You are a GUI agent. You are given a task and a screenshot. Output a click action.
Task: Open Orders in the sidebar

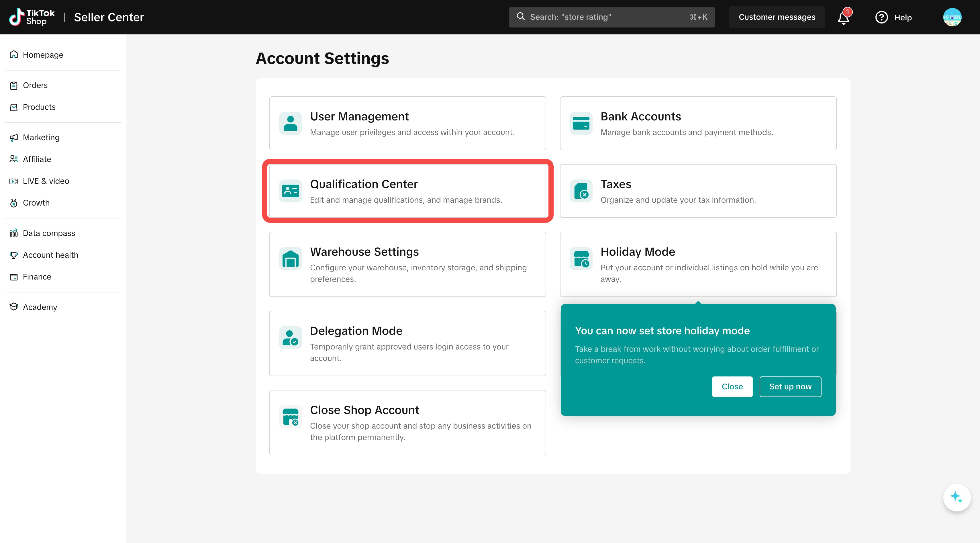coord(35,85)
